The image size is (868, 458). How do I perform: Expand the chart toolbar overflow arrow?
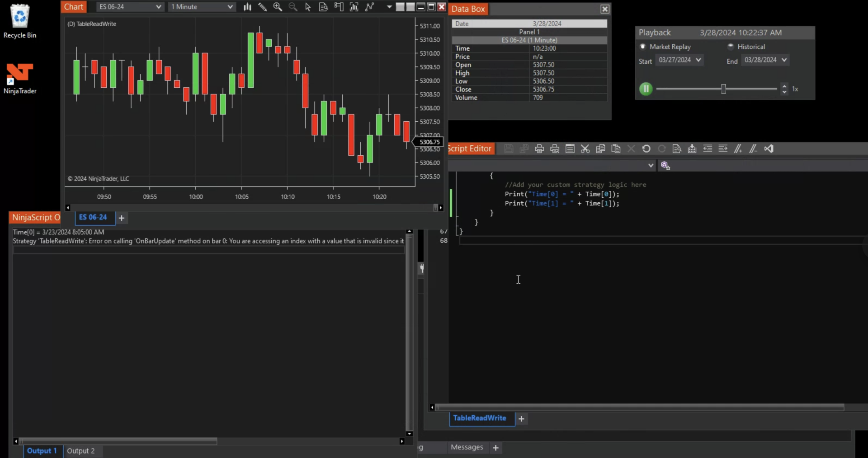pos(389,7)
